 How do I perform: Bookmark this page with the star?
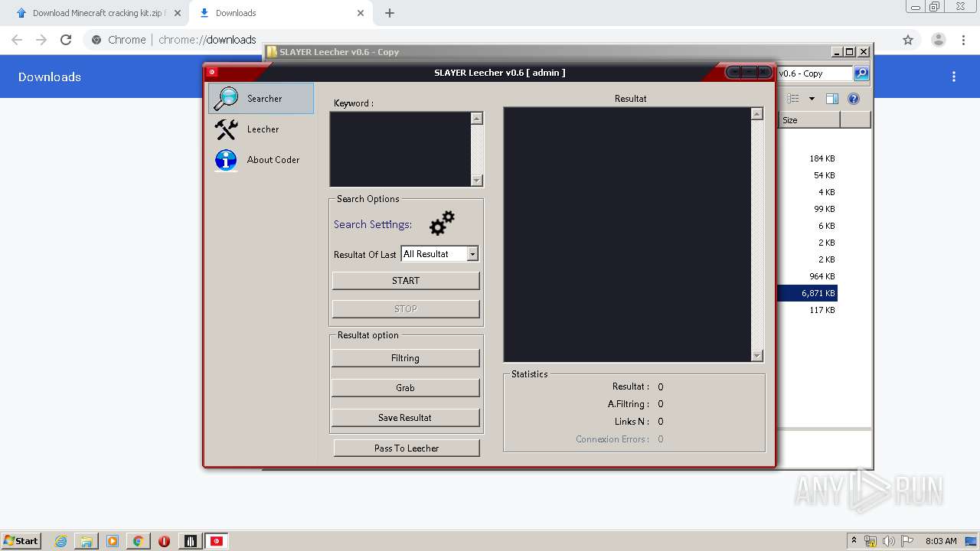tap(908, 40)
